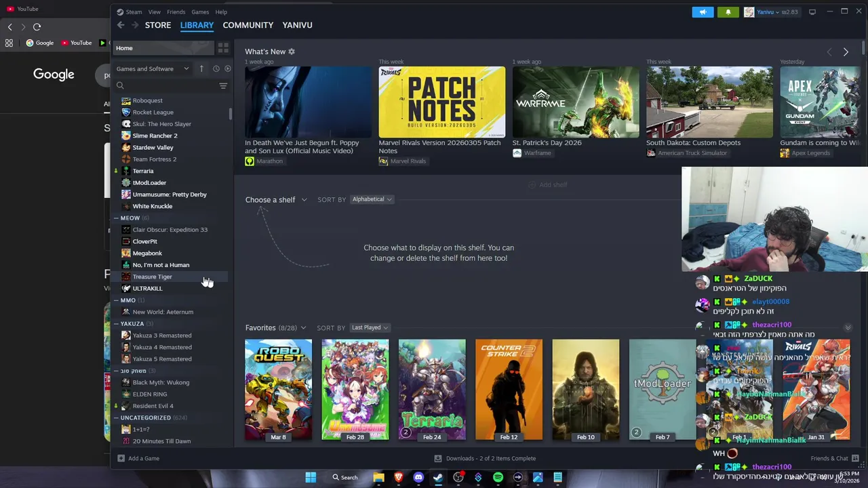Open Warframe St. Patrick's Day 2026 news
The height and width of the screenshot is (488, 868).
pos(575,102)
